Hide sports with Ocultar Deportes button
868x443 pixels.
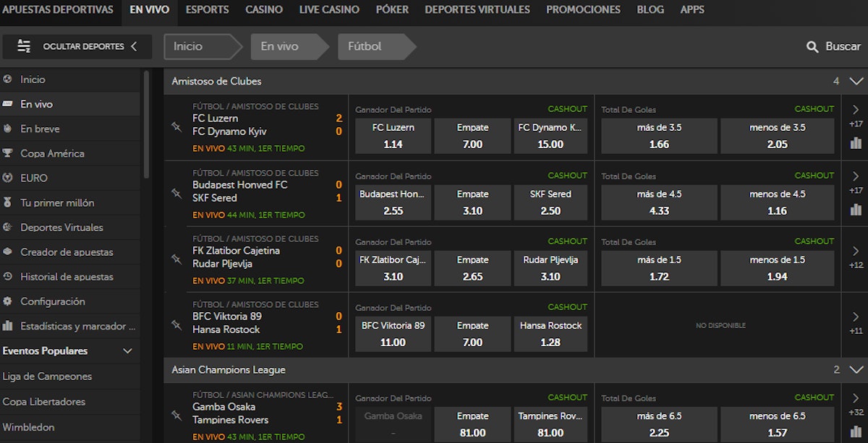[77, 46]
